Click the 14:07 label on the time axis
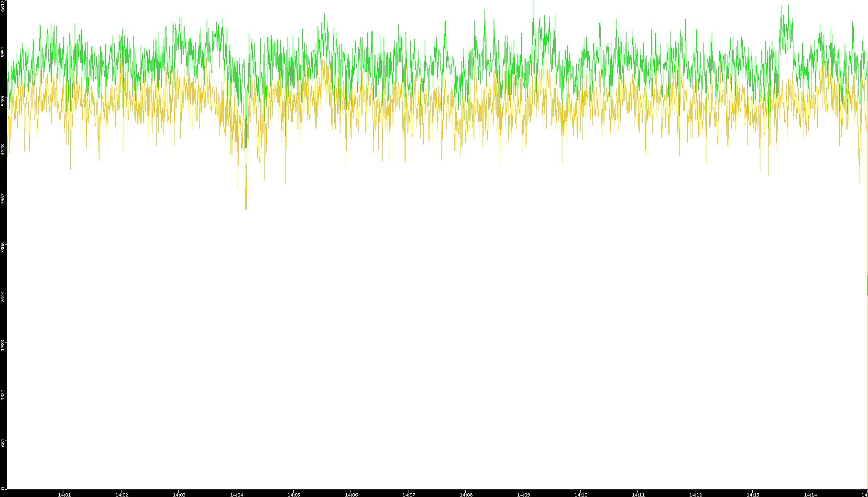This screenshot has height=497, width=868. (408, 494)
